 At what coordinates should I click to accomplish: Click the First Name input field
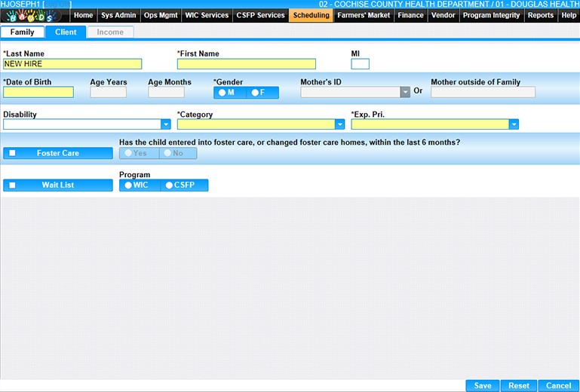click(x=246, y=64)
